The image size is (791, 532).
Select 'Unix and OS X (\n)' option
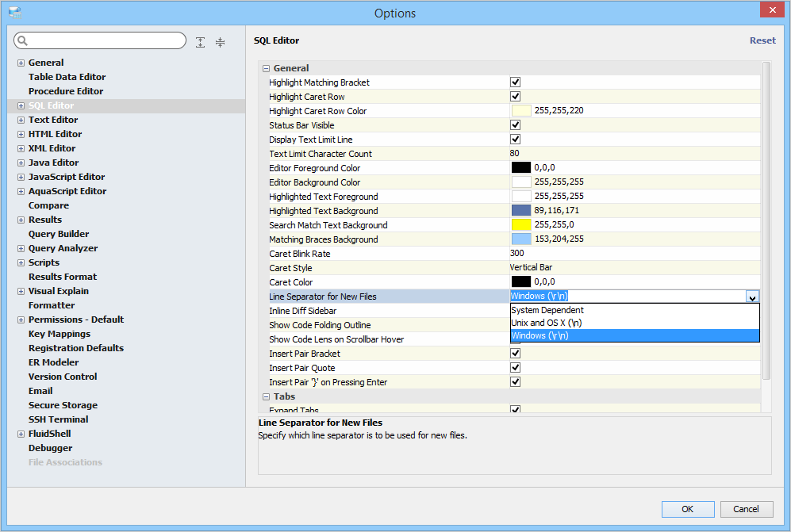pyautogui.click(x=547, y=323)
